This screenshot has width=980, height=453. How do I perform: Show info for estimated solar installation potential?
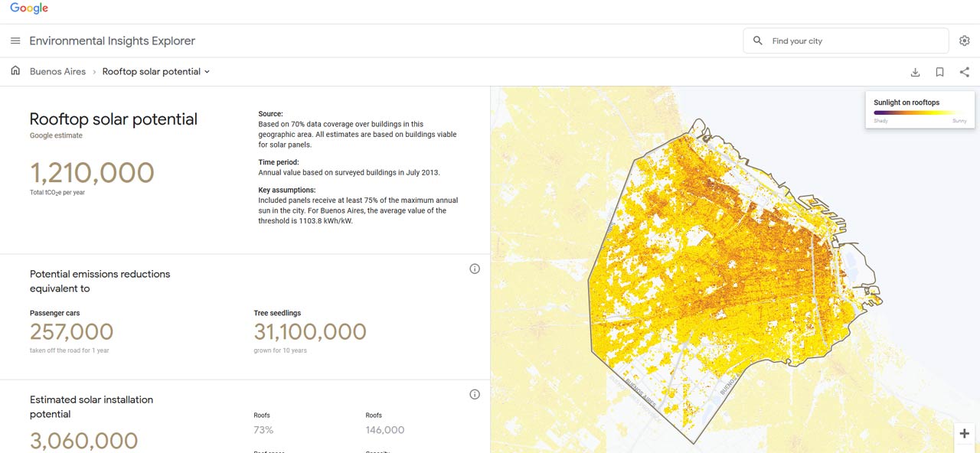(475, 394)
